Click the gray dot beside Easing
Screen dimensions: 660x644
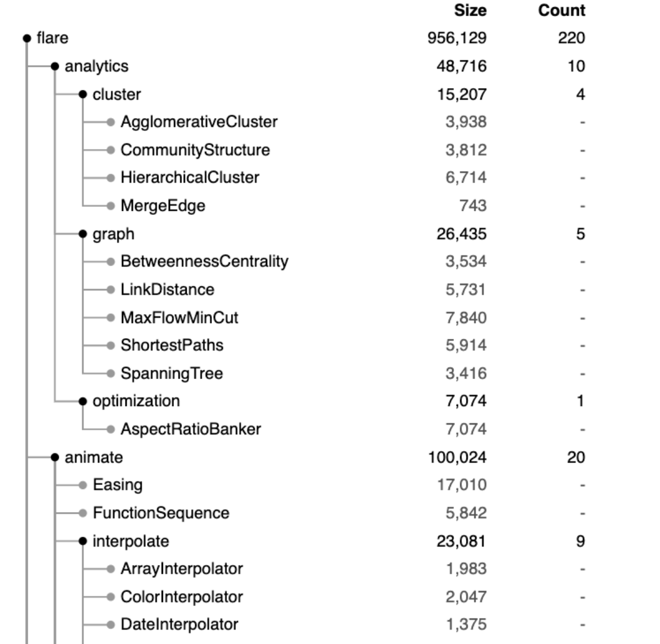83,486
